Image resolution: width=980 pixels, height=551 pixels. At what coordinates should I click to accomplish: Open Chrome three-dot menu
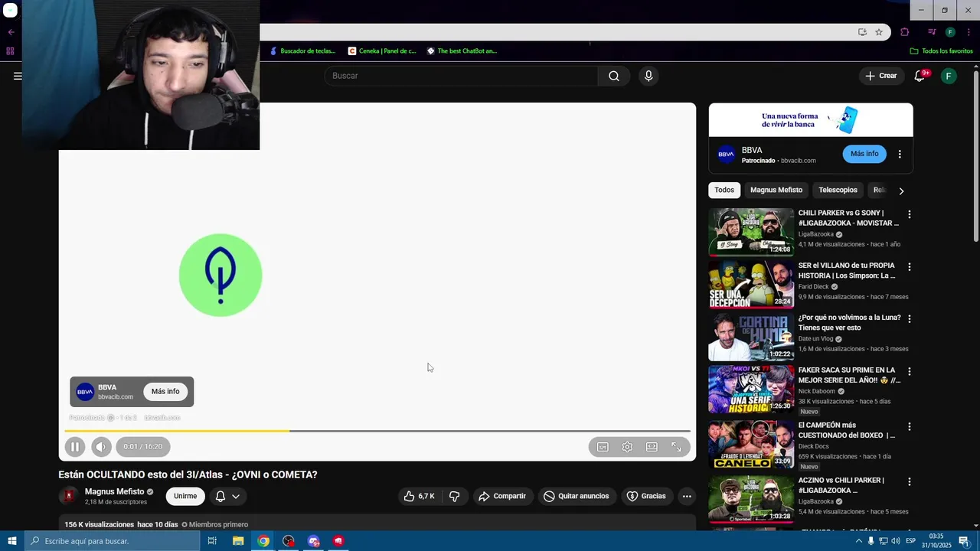[x=969, y=32]
